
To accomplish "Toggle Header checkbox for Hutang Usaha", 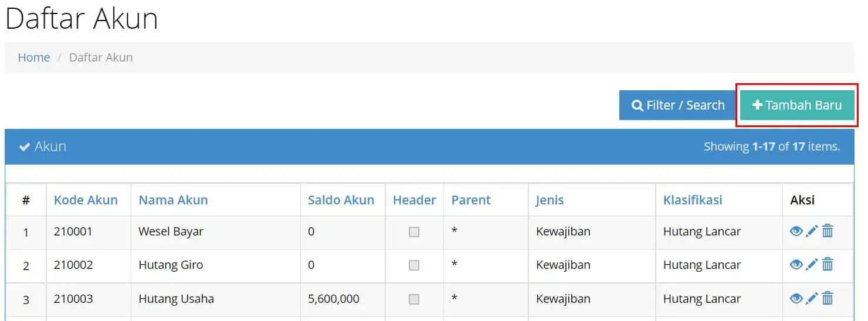I will pos(414,299).
